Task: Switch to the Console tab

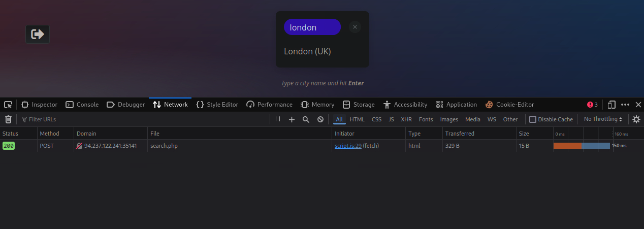Action: [82, 105]
